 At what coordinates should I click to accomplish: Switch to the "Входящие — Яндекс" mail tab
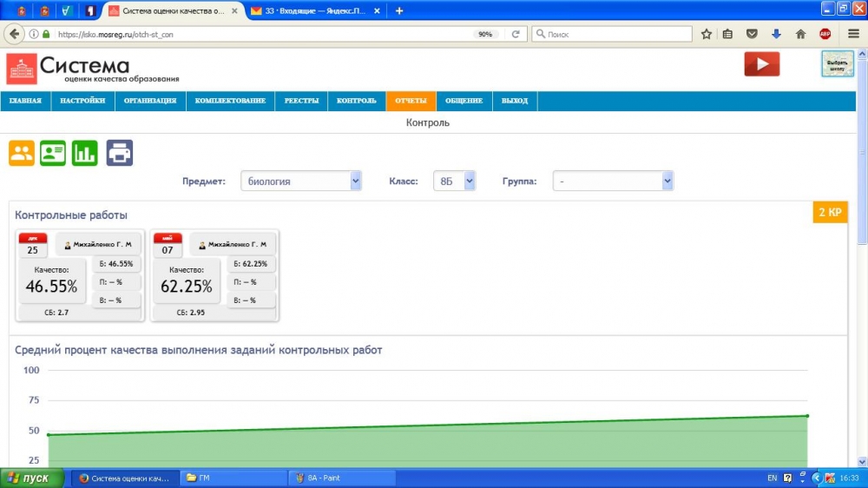pos(315,10)
